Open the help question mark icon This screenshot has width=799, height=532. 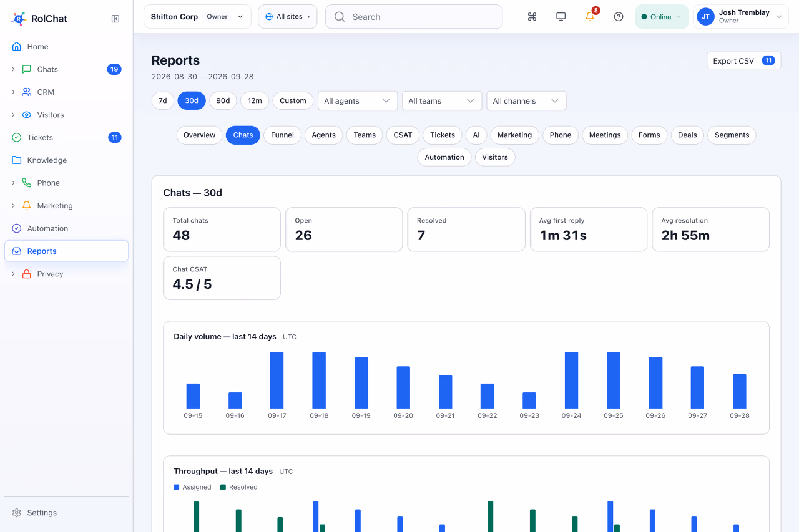pyautogui.click(x=619, y=17)
